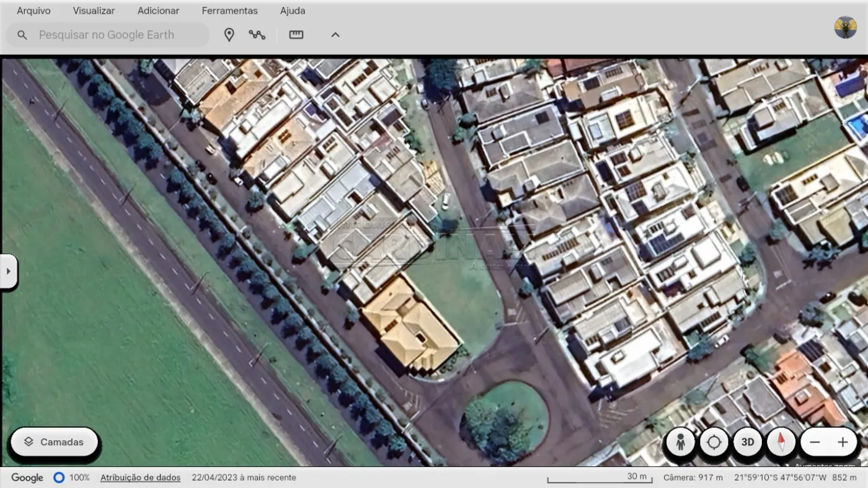This screenshot has height=488, width=868.
Task: Open the Ferramentas menu
Action: pyautogui.click(x=229, y=11)
